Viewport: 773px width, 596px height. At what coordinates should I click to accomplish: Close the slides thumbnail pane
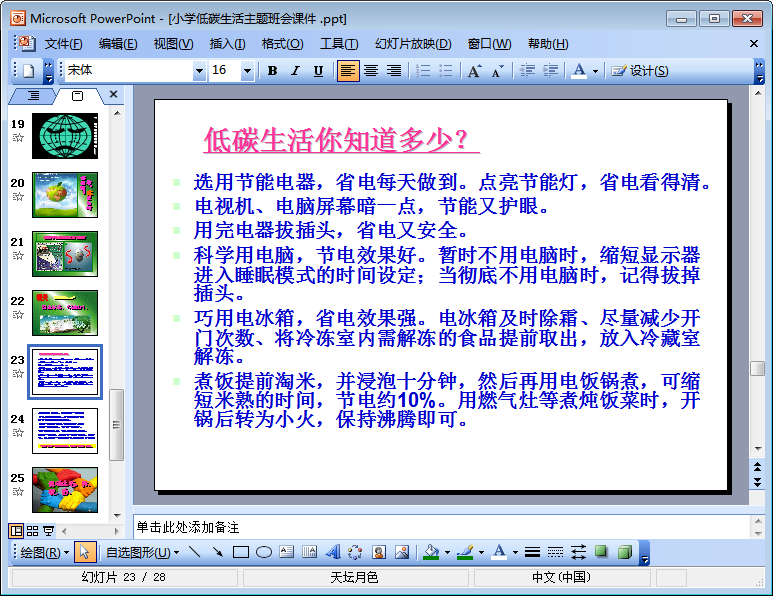click(x=113, y=94)
